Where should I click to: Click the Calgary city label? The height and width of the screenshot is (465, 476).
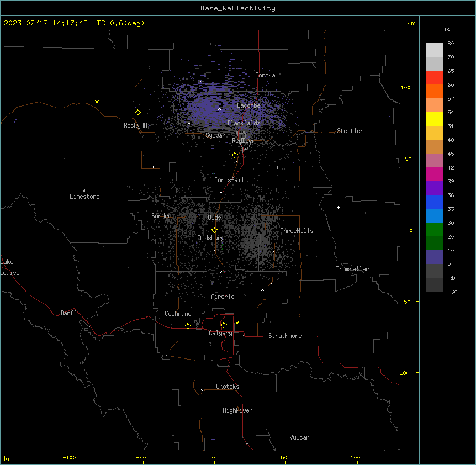(220, 333)
